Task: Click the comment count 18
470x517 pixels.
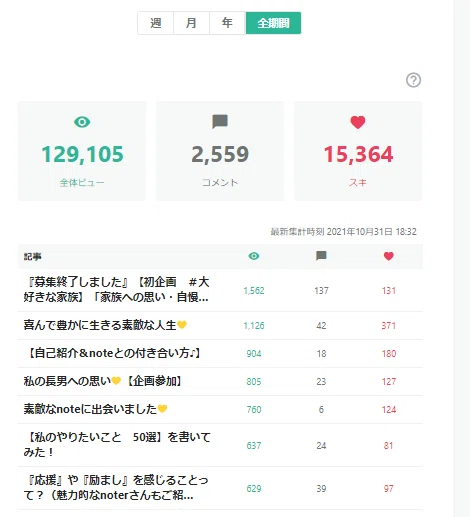Action: [321, 354]
